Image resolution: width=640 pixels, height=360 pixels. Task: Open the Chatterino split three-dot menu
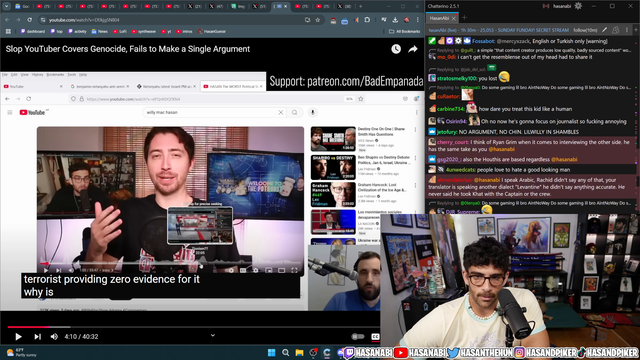point(627,30)
